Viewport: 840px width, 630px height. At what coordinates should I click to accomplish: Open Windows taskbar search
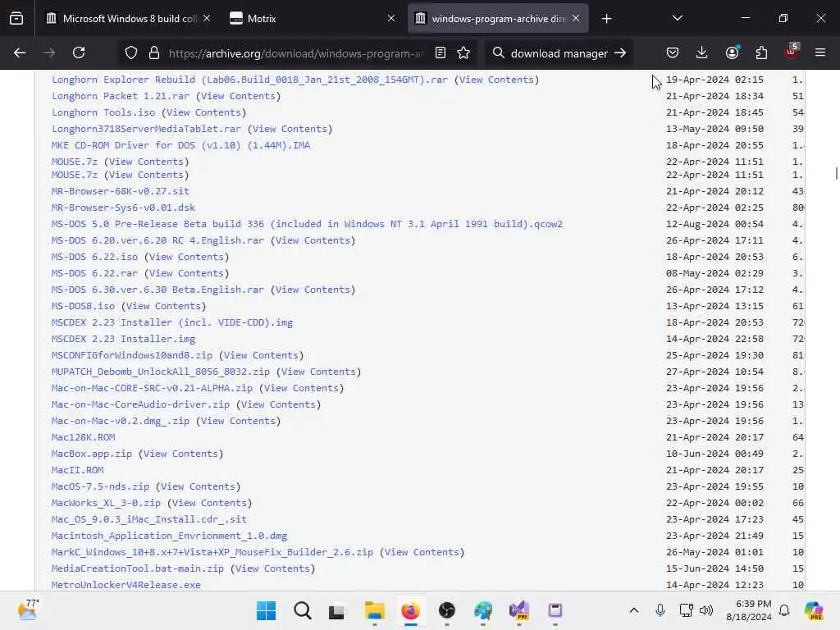pyautogui.click(x=303, y=610)
